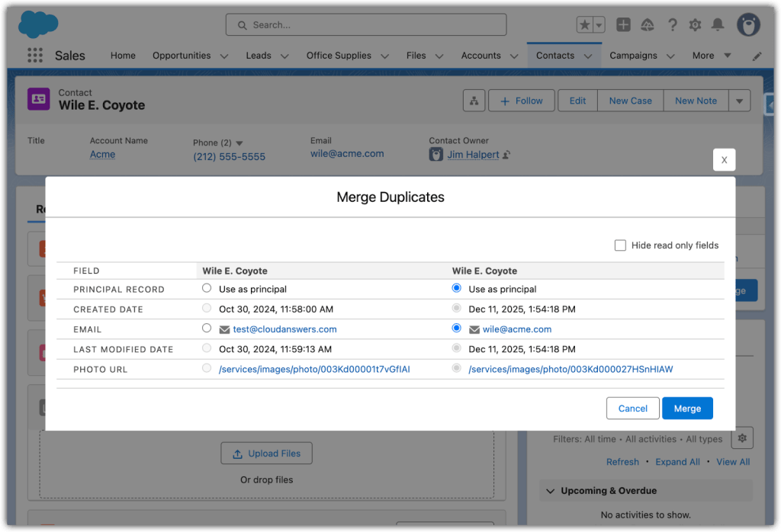Choose test@cloudanswers.com email radio button
Screen dimensions: 781x532
[207, 328]
